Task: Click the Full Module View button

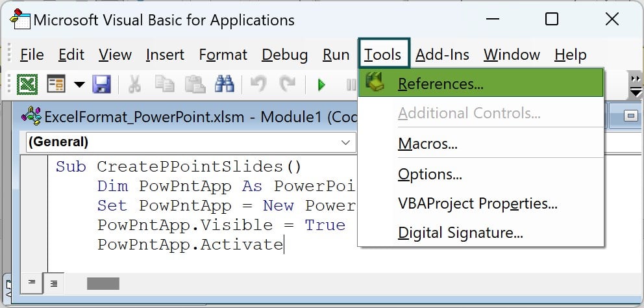Action: coord(54,283)
